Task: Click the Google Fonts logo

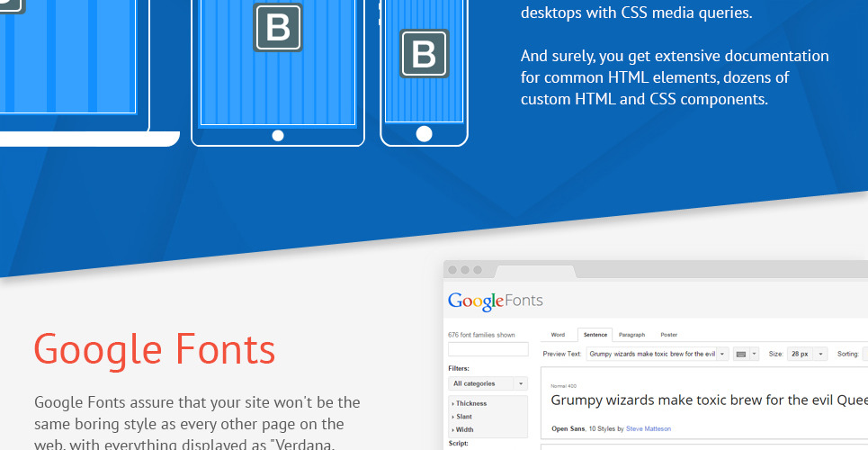Action: click(x=495, y=301)
